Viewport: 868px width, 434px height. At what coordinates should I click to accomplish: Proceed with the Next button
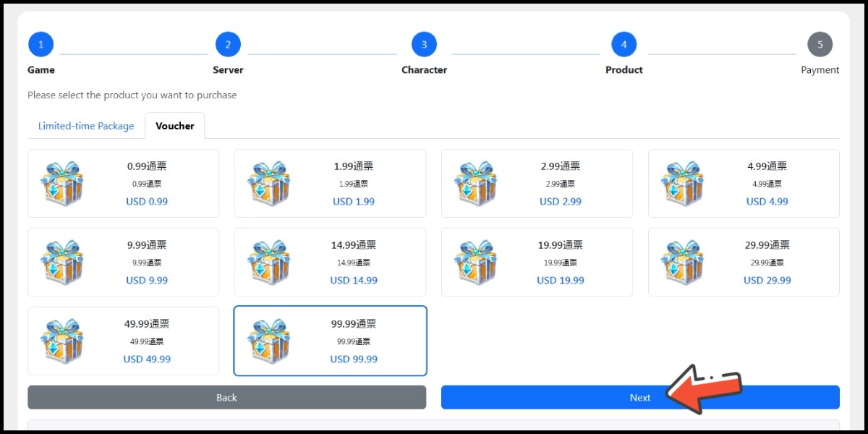point(640,397)
